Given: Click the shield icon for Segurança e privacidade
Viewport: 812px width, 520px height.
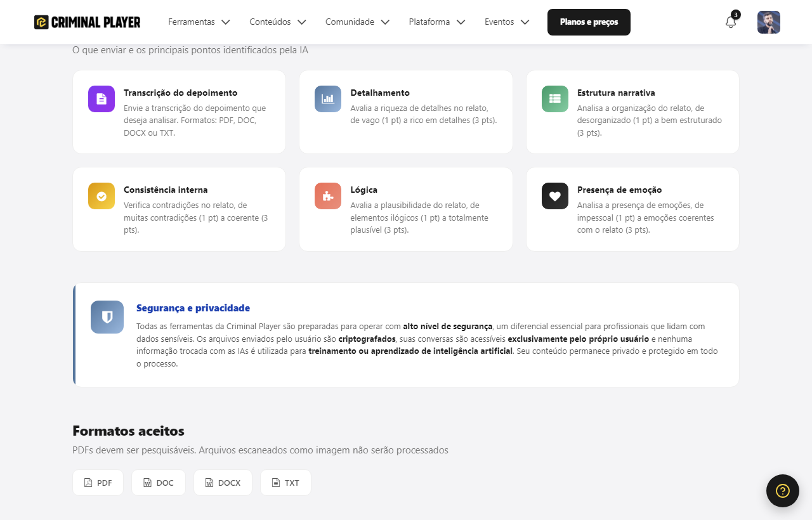Looking at the screenshot, I should (107, 317).
